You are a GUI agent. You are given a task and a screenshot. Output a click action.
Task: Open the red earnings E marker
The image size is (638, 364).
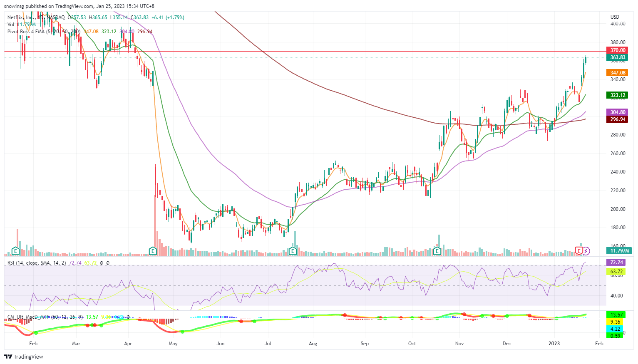tap(579, 250)
